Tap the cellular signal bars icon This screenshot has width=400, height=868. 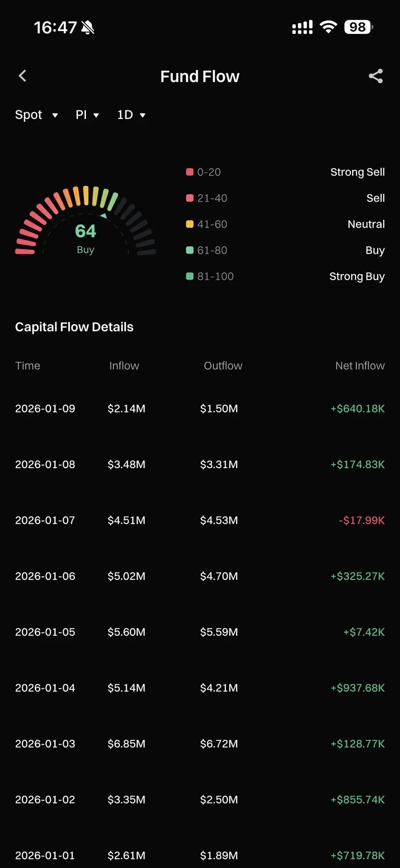point(302,28)
